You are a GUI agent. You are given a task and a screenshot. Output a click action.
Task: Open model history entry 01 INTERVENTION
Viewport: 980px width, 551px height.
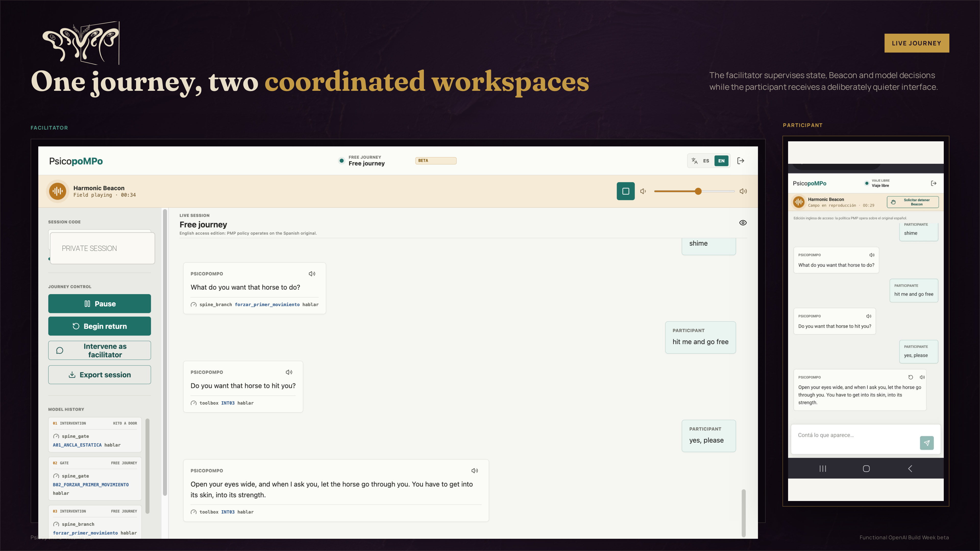tap(95, 435)
